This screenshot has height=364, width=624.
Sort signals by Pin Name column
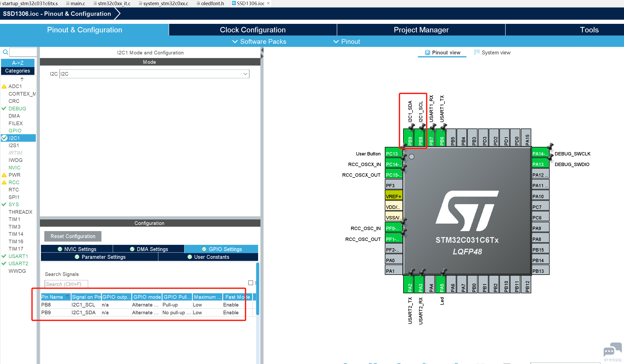click(x=55, y=297)
